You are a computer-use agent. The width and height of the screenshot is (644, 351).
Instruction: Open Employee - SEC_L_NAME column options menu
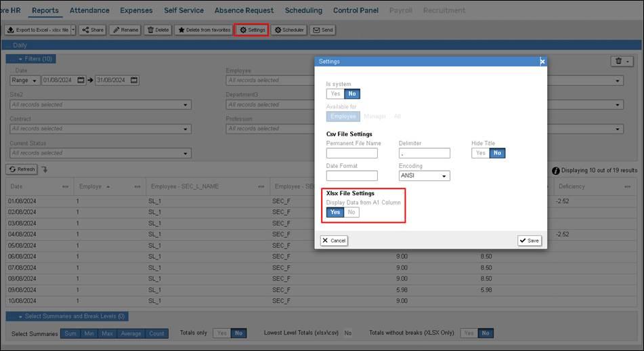point(261,186)
